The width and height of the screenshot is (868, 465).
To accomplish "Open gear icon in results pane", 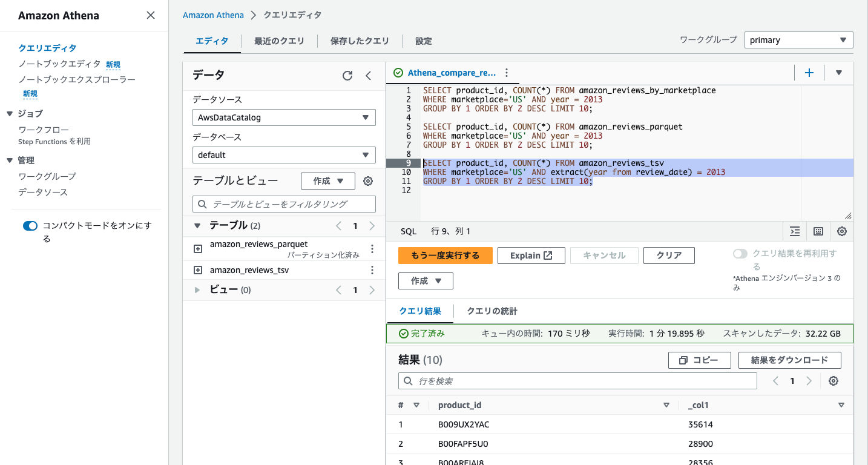I will click(x=833, y=381).
